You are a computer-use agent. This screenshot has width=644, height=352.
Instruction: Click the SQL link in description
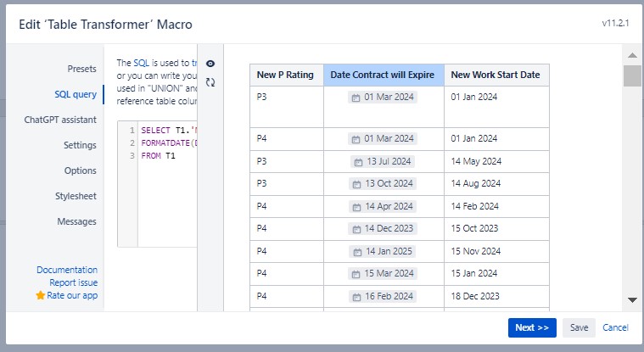coord(142,63)
